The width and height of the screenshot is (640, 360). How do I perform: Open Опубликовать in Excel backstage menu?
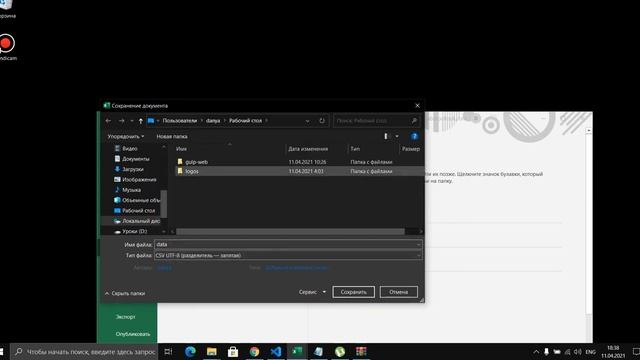[133, 334]
